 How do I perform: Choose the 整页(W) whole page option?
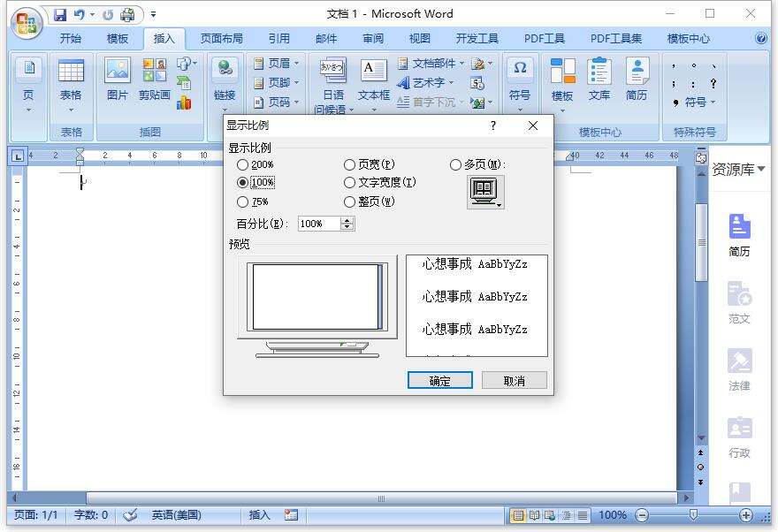coord(370,201)
